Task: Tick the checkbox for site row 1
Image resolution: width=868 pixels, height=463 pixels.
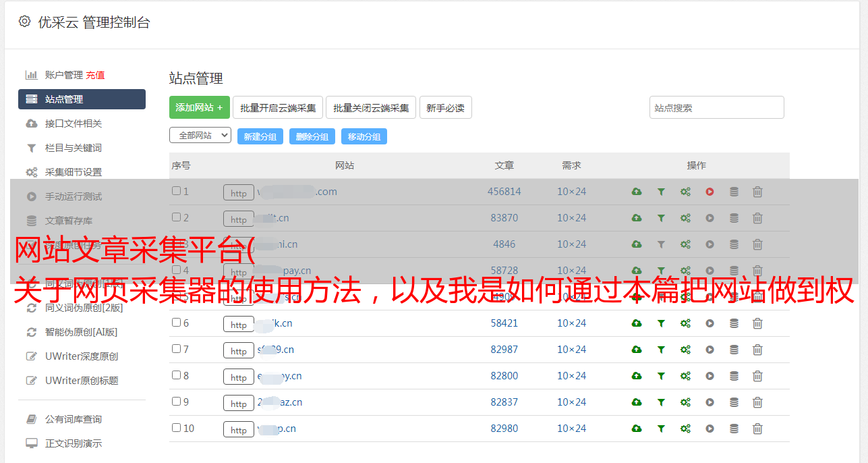Action: (x=176, y=191)
